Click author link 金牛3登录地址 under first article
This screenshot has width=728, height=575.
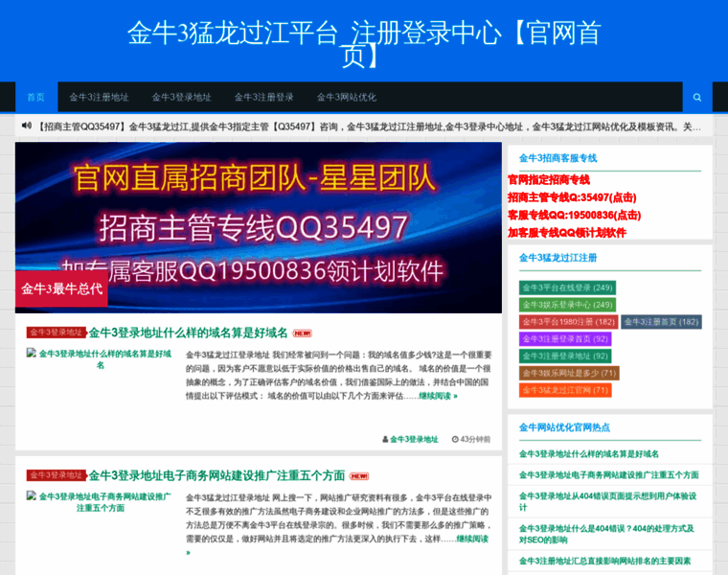[413, 439]
